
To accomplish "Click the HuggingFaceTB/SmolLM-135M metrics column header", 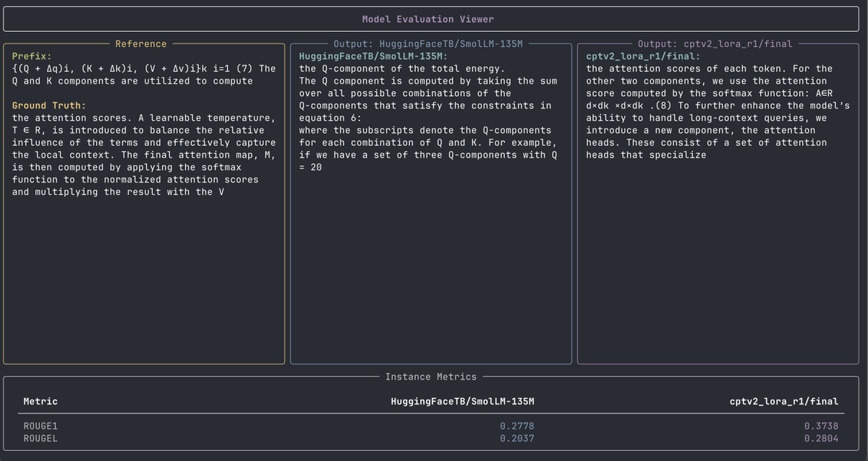I will 462,401.
